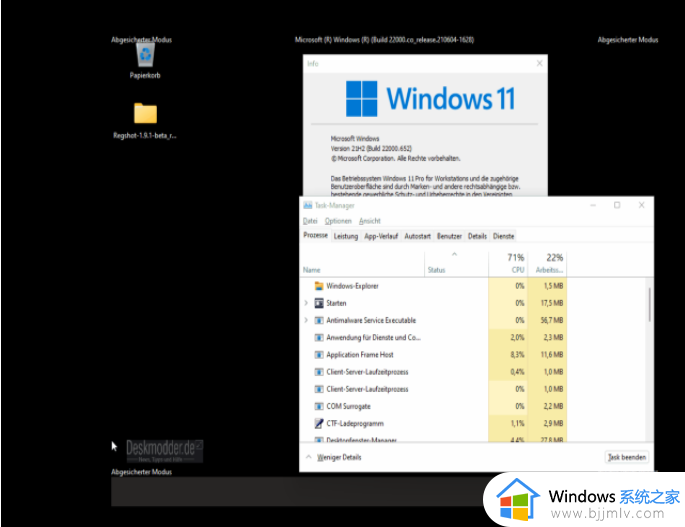Screen dimensions: 685x527
Task: Expand the Starten process group
Action: tap(306, 303)
